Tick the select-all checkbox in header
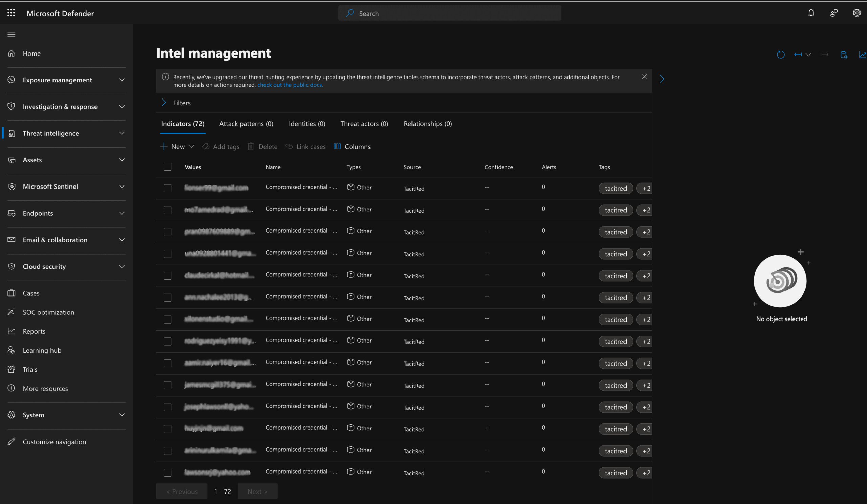This screenshot has height=504, width=867. pos(168,167)
